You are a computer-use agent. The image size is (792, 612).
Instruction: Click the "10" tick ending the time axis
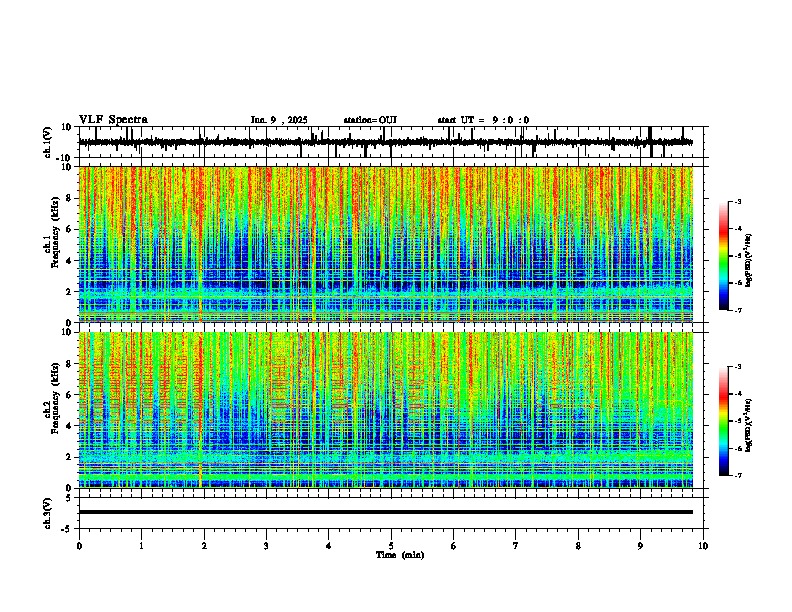tap(703, 546)
